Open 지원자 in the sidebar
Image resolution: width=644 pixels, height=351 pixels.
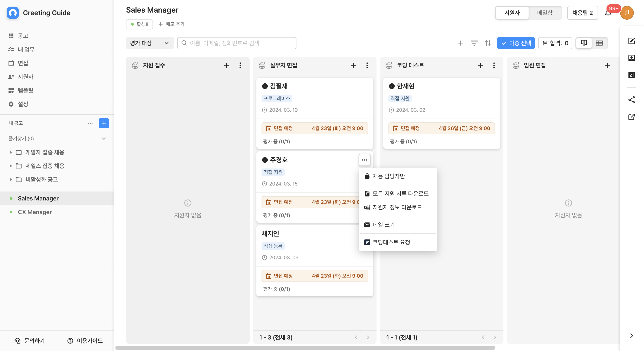pyautogui.click(x=20, y=77)
